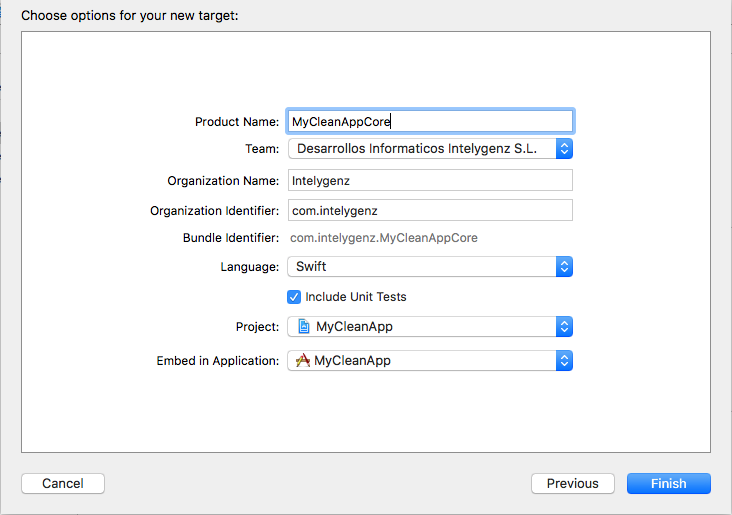Click the app target icon in Embed in Application
Image resolution: width=732 pixels, height=515 pixels.
click(x=302, y=361)
